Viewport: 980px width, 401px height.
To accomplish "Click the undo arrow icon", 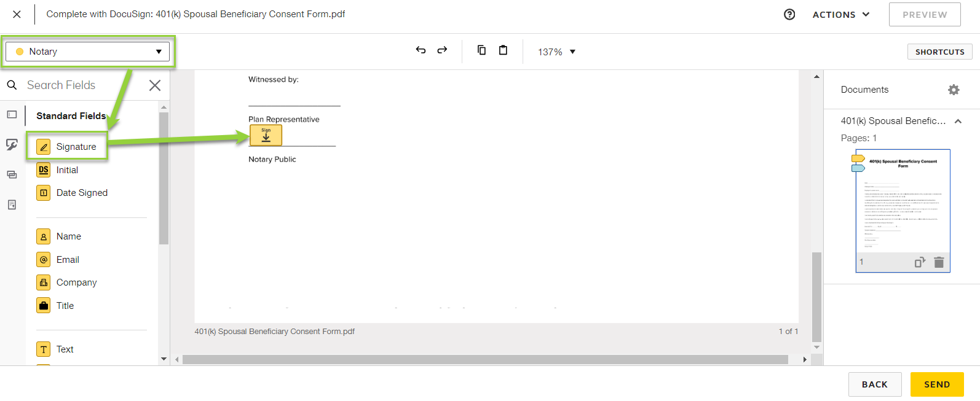I will pyautogui.click(x=421, y=50).
